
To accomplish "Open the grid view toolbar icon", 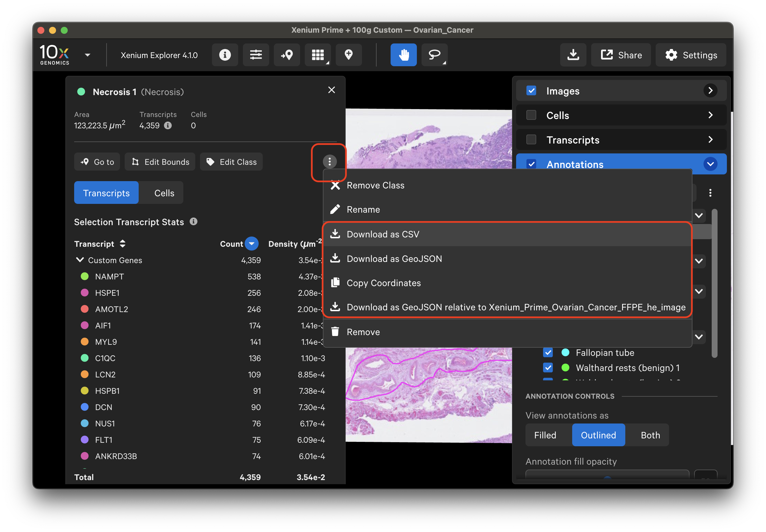I will (x=318, y=55).
